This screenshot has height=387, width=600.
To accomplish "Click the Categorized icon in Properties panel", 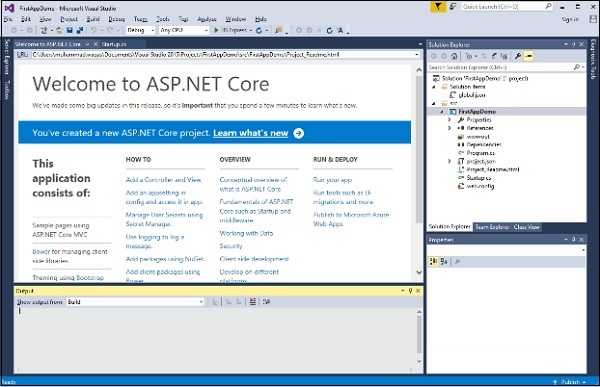I will click(x=433, y=261).
